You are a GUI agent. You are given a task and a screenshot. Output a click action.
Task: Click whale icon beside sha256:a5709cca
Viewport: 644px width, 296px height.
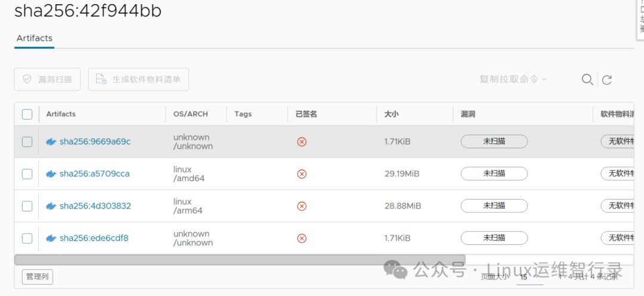[x=51, y=174]
